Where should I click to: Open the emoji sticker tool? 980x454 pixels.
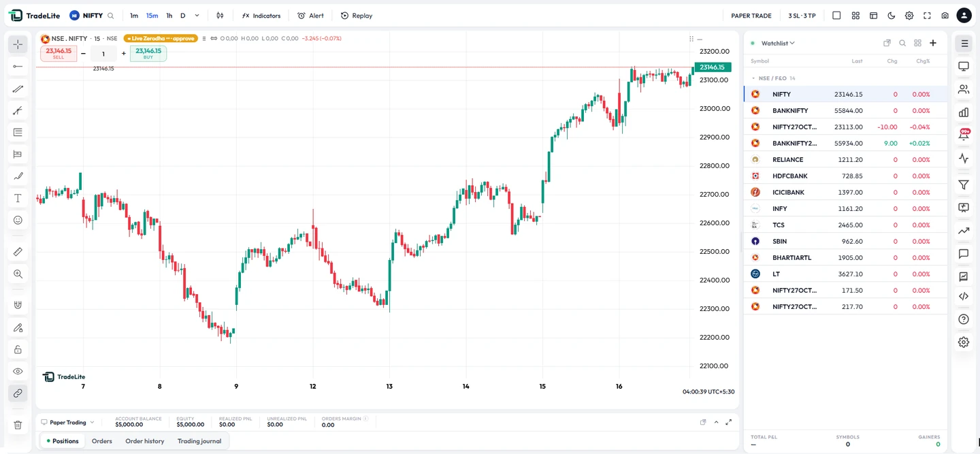(18, 220)
